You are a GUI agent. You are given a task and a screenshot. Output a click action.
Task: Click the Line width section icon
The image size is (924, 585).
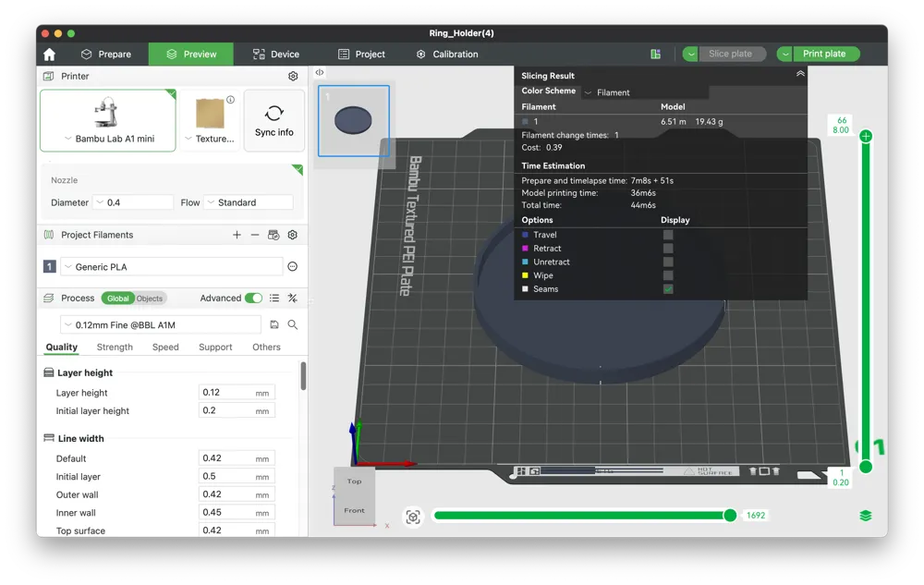tap(49, 438)
